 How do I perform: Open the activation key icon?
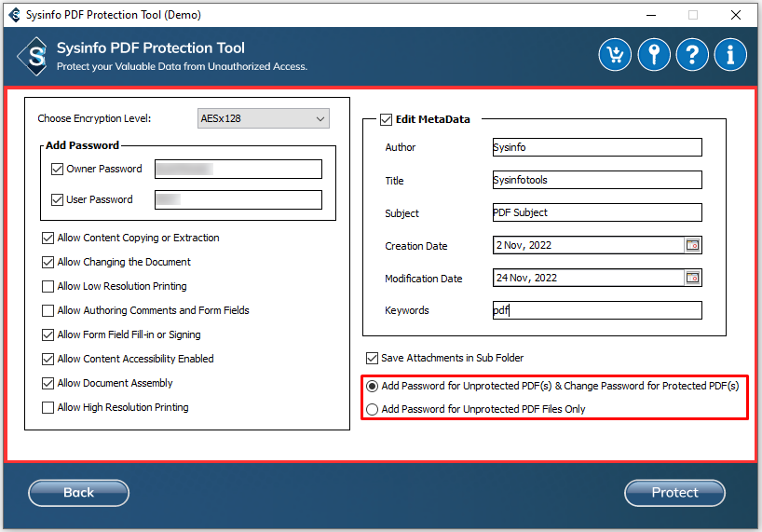click(654, 55)
